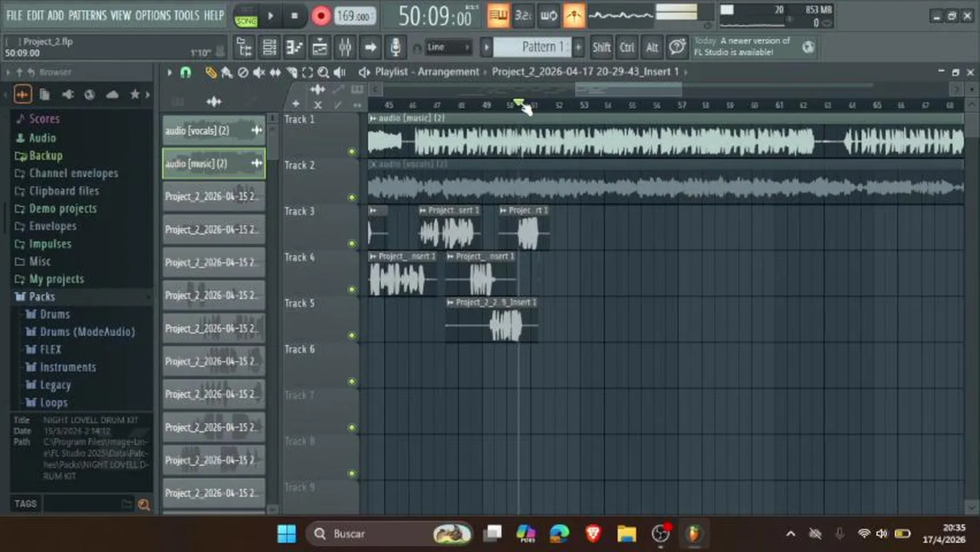Viewport: 980px width, 552px height.
Task: Open the FILE menu
Action: (15, 15)
